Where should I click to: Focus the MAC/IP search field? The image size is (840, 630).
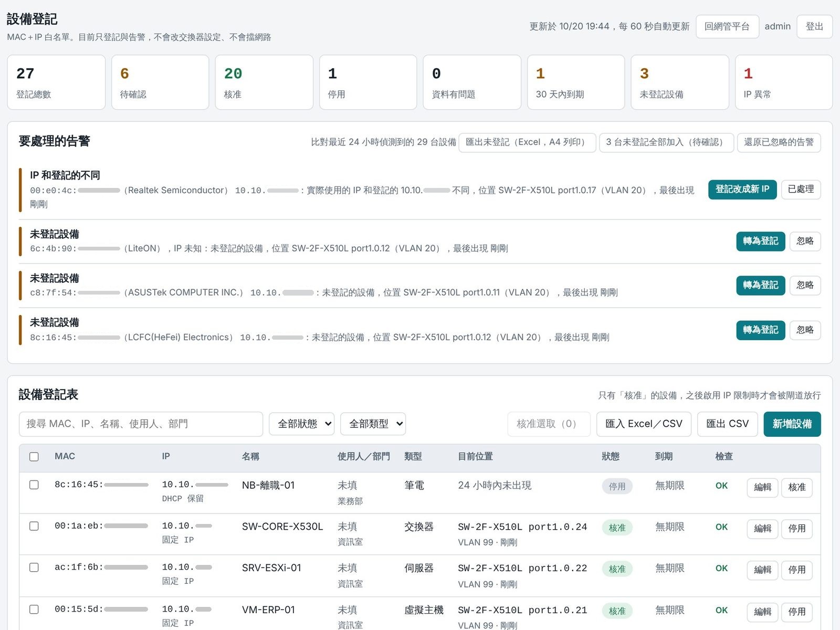coord(141,424)
